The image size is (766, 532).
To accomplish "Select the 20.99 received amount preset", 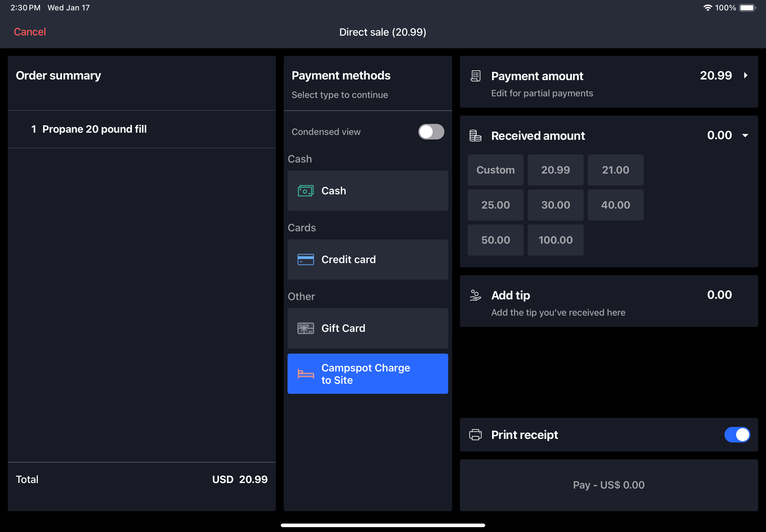I will coord(555,170).
